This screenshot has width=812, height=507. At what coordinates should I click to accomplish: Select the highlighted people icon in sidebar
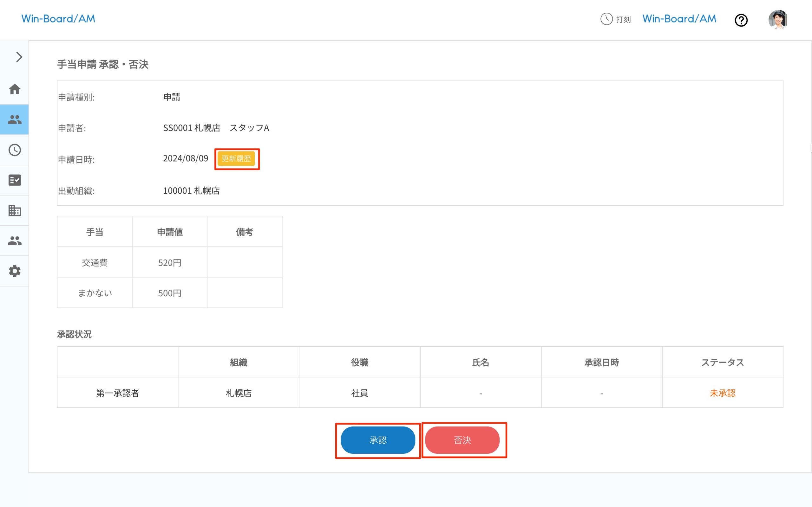point(14,119)
